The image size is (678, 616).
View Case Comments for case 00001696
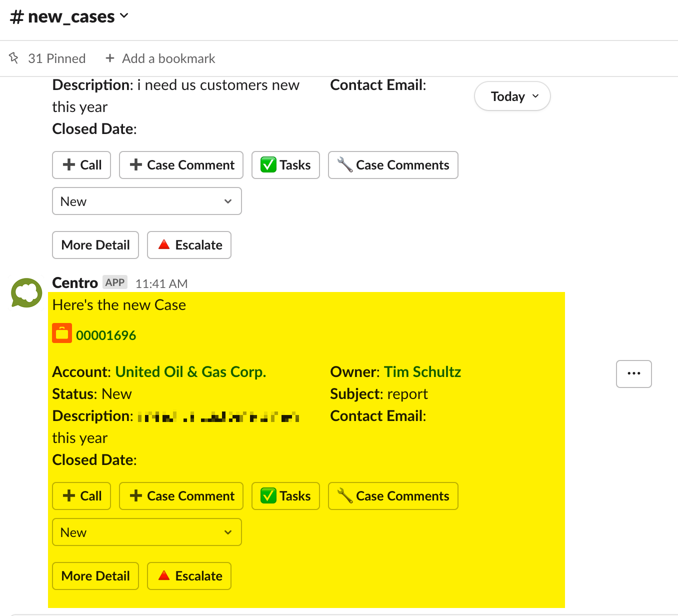click(393, 496)
